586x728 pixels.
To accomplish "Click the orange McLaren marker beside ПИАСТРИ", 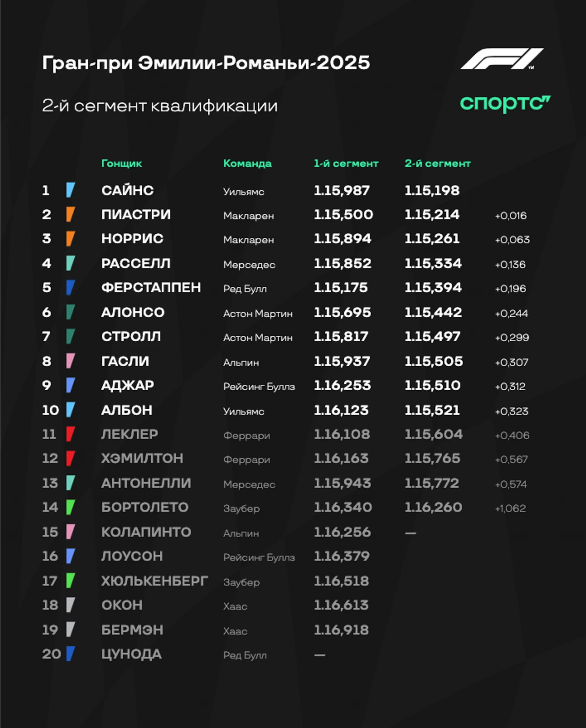I will pyautogui.click(x=71, y=214).
